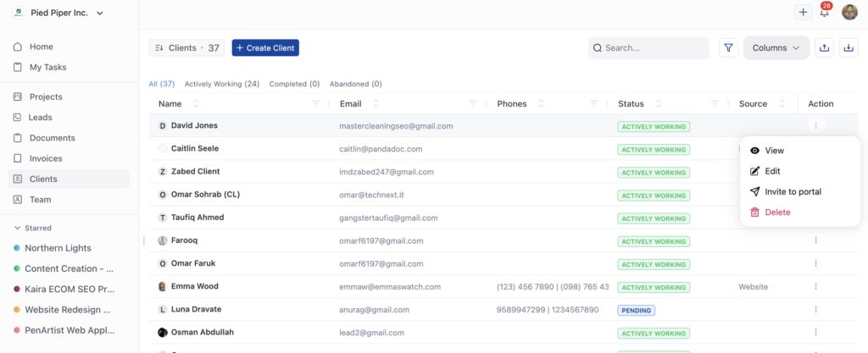
Task: Collapse the Starred section
Action: click(x=17, y=228)
